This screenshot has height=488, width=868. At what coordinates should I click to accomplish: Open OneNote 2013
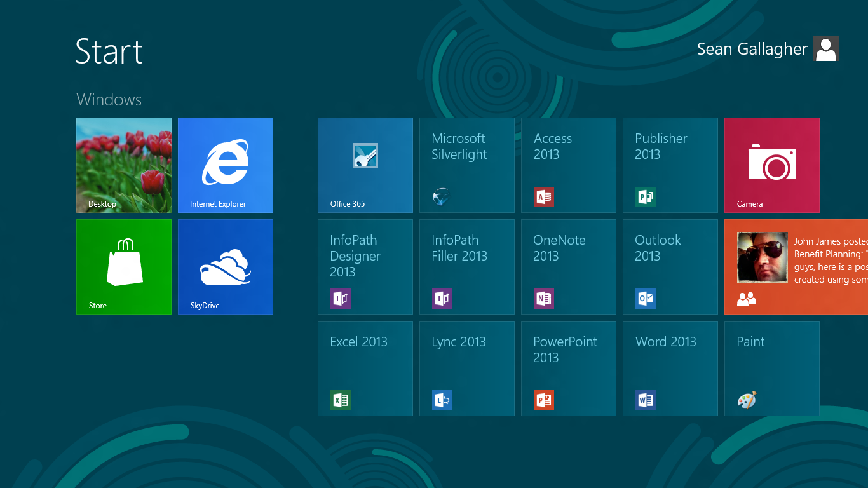[x=568, y=267]
